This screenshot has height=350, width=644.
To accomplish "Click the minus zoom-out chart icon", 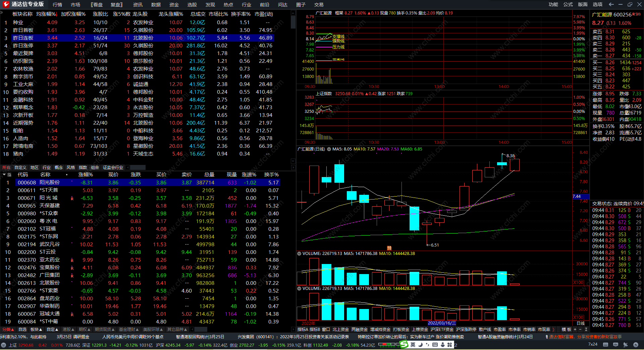I will [x=580, y=330].
